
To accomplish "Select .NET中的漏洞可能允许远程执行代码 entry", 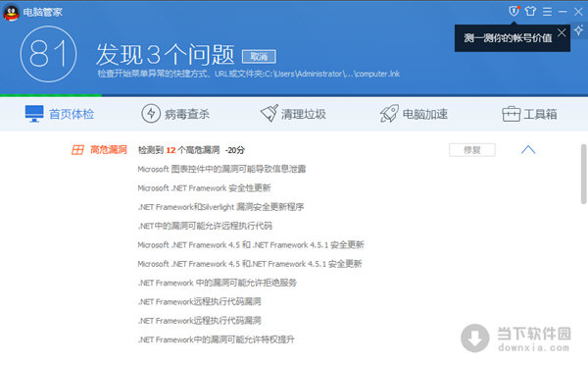I will tap(205, 226).
